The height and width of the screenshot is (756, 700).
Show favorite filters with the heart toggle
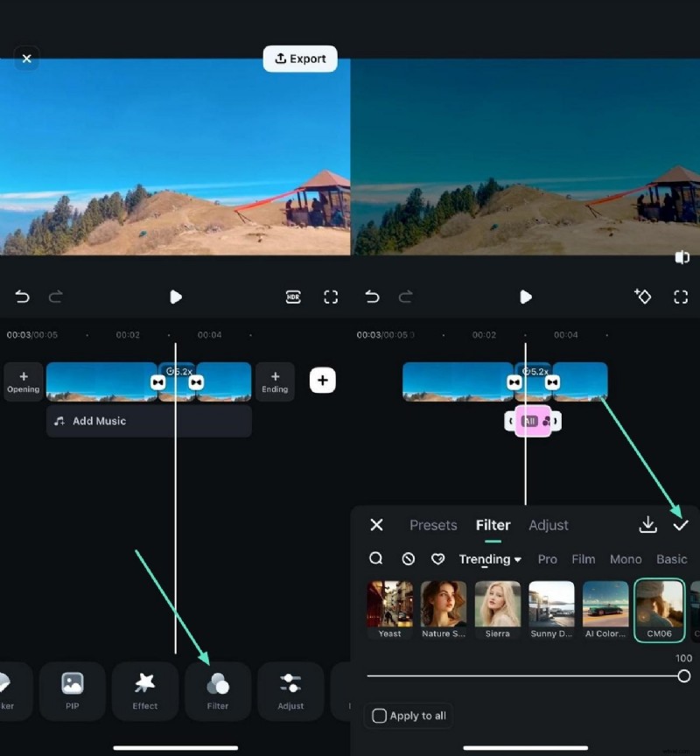tap(438, 558)
